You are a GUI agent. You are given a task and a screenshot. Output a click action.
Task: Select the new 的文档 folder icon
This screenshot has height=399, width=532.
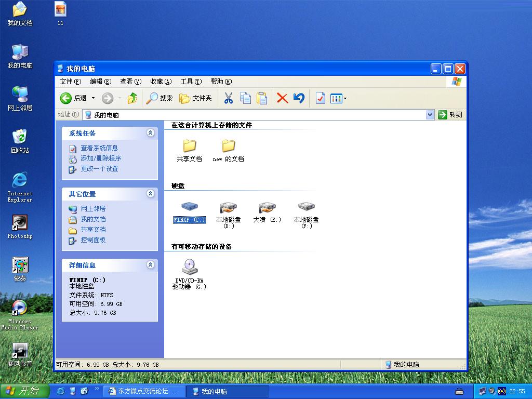pyautogui.click(x=229, y=150)
